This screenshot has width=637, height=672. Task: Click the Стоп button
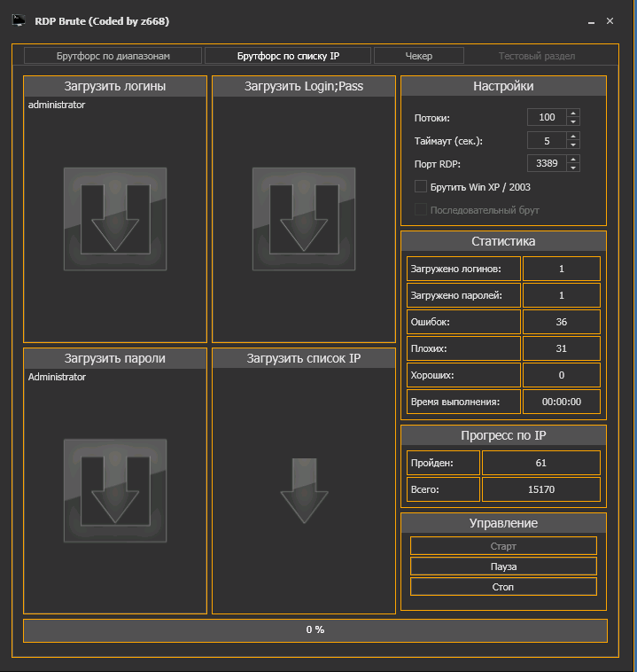(503, 587)
